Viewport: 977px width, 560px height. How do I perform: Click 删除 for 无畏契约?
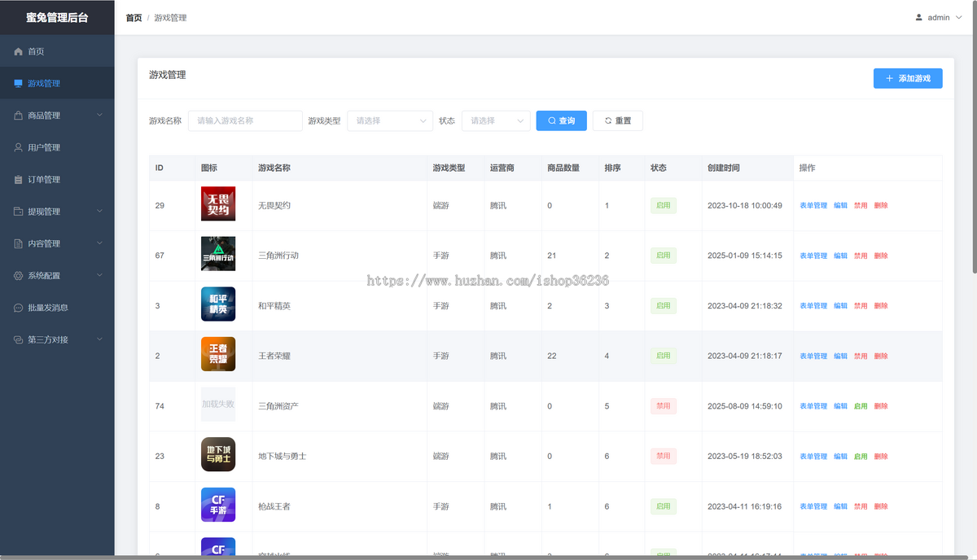[881, 205]
